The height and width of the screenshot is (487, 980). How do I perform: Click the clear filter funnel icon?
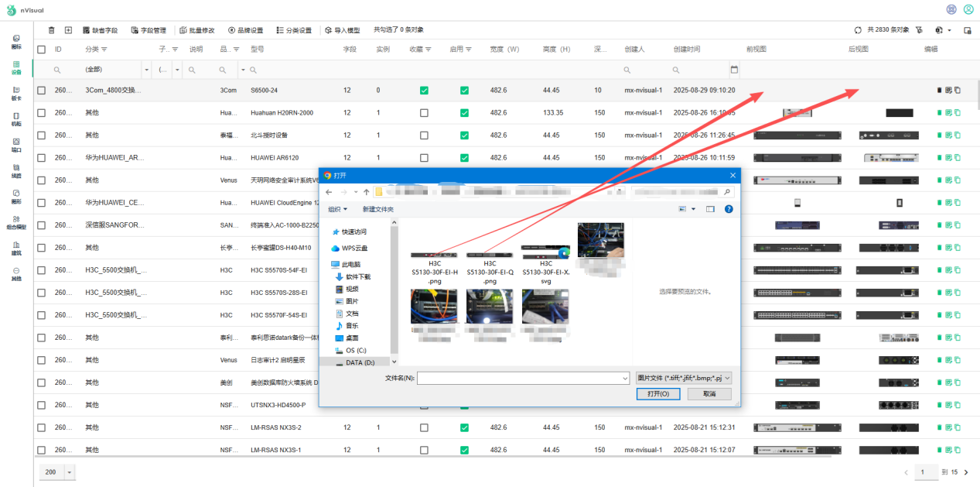pos(918,30)
